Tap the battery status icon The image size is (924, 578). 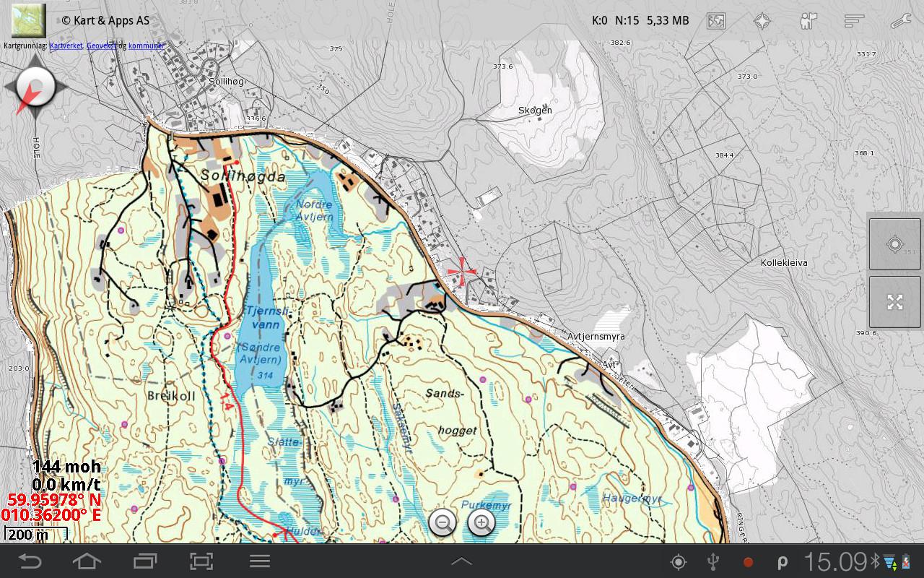pos(905,561)
